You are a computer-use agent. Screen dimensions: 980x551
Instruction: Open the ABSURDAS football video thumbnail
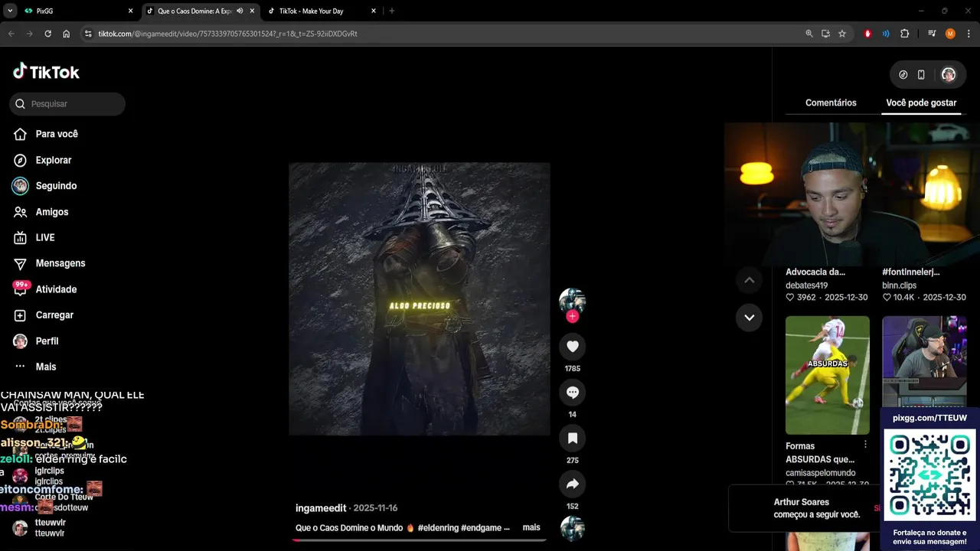click(x=828, y=375)
